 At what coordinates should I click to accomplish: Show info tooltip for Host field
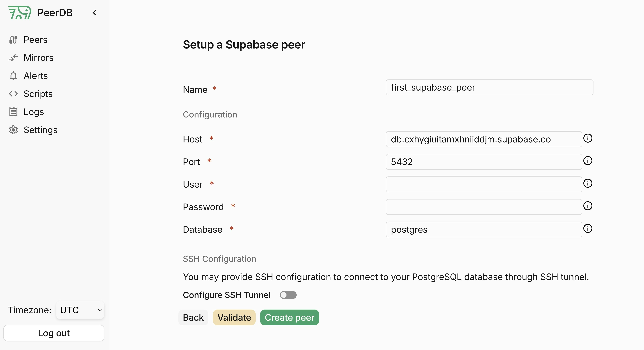588,138
